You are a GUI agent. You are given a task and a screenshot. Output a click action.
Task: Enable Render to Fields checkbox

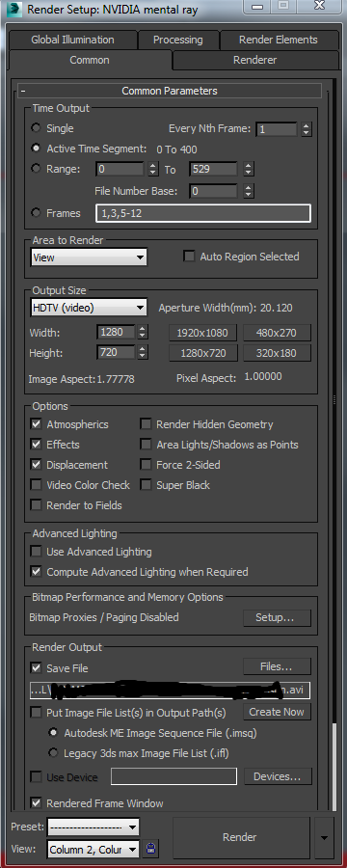[x=36, y=504]
